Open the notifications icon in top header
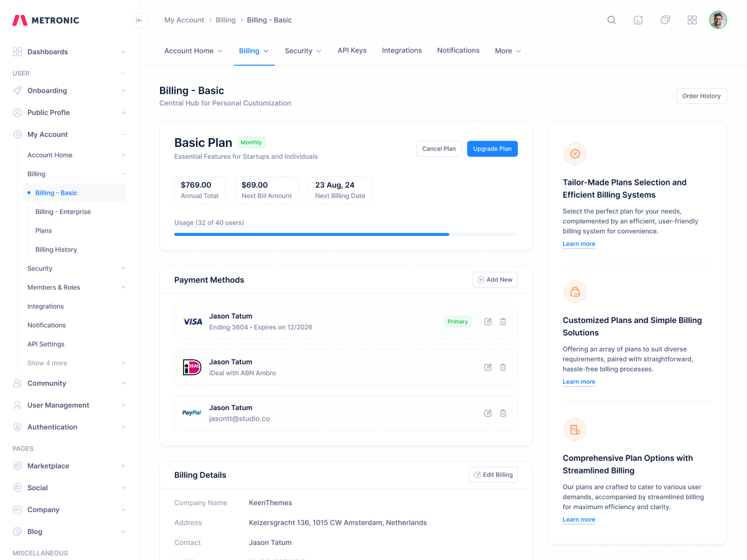This screenshot has width=747, height=560. pyautogui.click(x=638, y=20)
